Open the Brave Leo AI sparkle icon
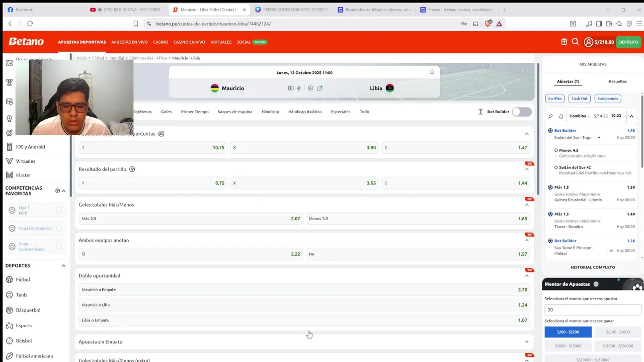The image size is (644, 362). click(619, 24)
